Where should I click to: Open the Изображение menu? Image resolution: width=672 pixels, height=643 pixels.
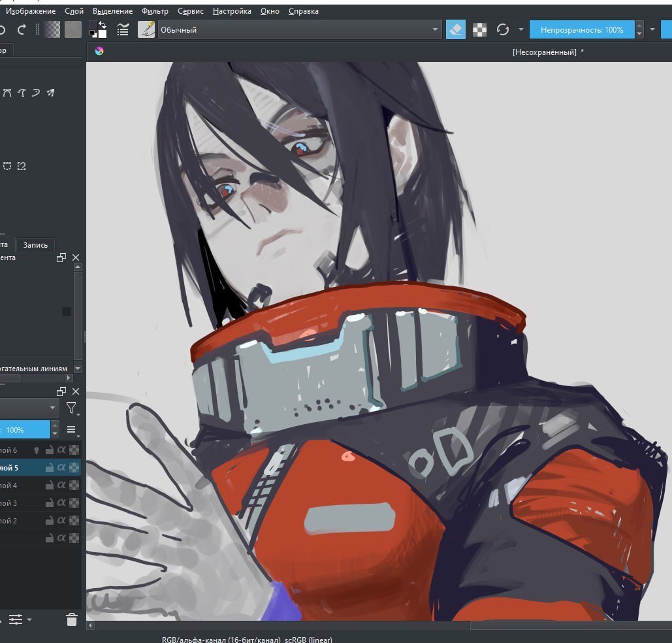(x=31, y=10)
